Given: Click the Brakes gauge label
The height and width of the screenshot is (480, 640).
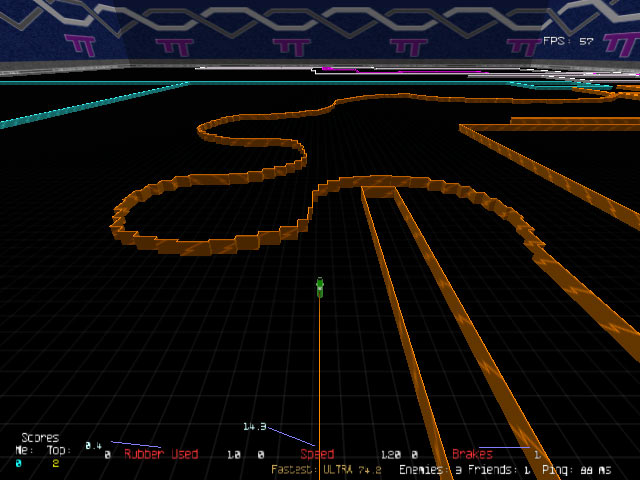Looking at the screenshot, I should click(x=472, y=454).
